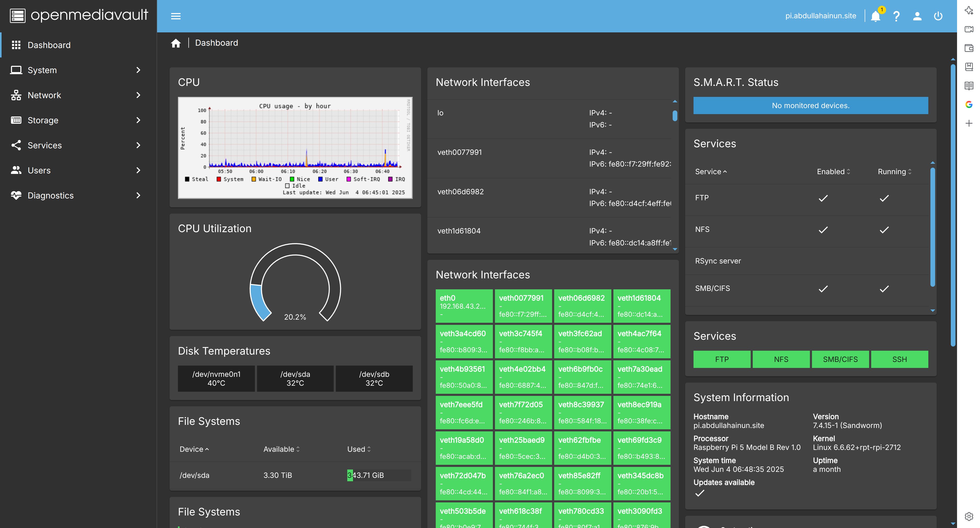Expand the Services menu chevron
Image resolution: width=980 pixels, height=528 pixels.
(x=138, y=145)
